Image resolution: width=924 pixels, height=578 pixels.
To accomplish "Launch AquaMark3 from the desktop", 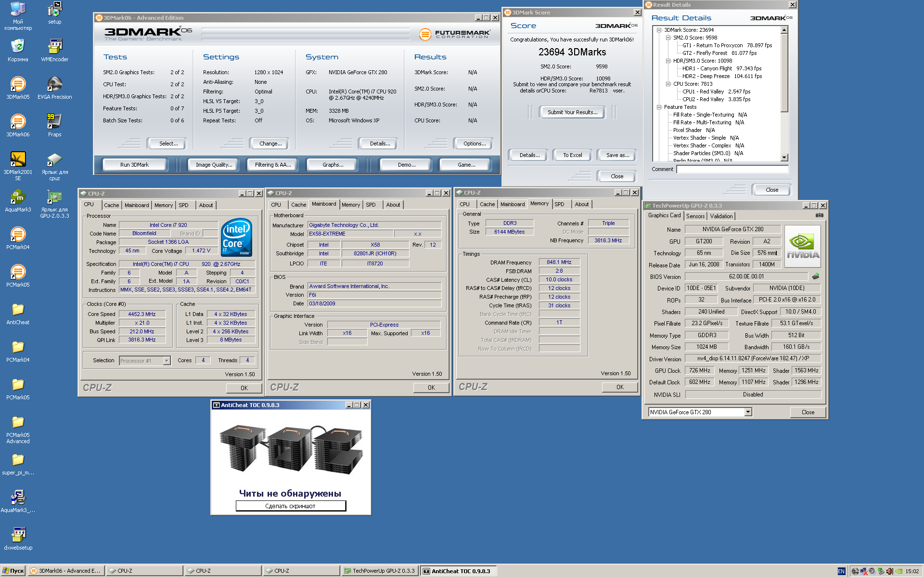I will (18, 200).
